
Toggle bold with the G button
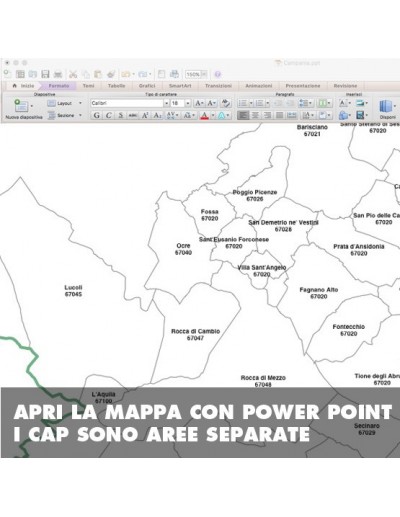97,115
